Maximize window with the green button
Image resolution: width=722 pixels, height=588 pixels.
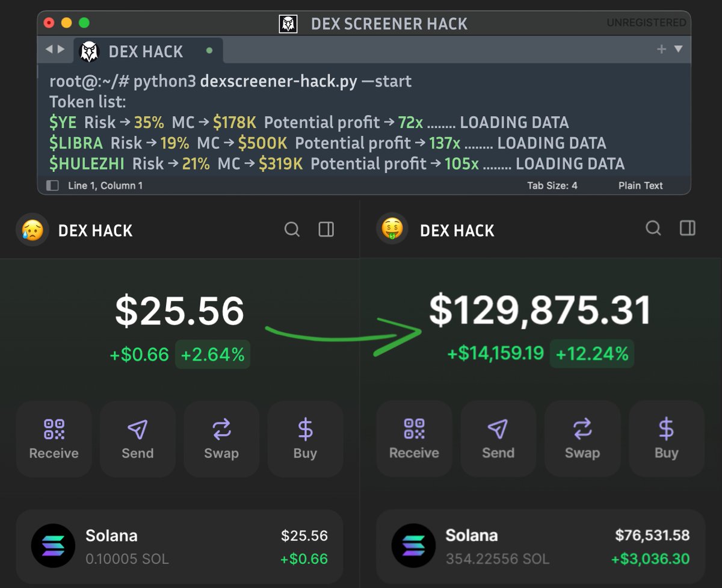(84, 23)
